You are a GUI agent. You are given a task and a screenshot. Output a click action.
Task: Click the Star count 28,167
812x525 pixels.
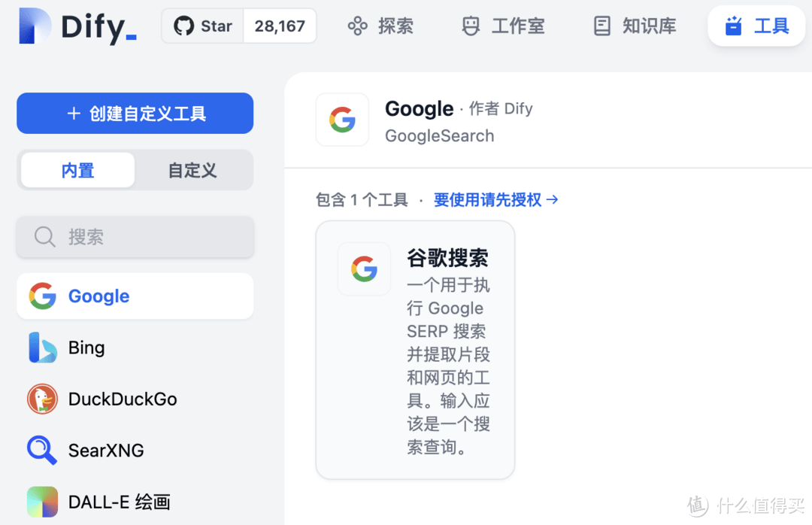(x=279, y=25)
